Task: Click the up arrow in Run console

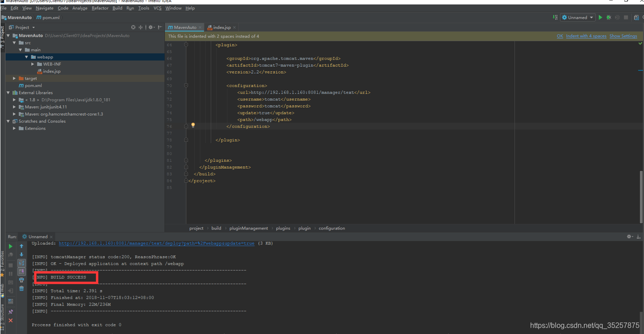Action: pyautogui.click(x=21, y=246)
